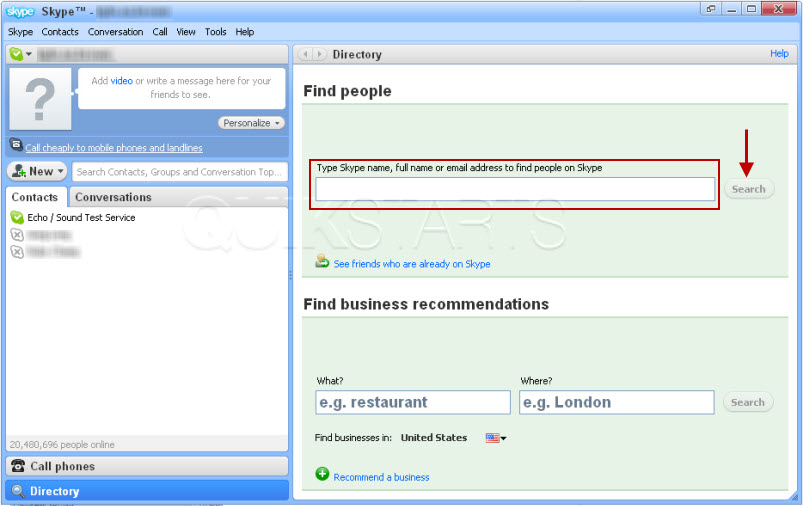This screenshot has width=804, height=506.
Task: Click green plus icon for recommend business
Action: pos(322,474)
